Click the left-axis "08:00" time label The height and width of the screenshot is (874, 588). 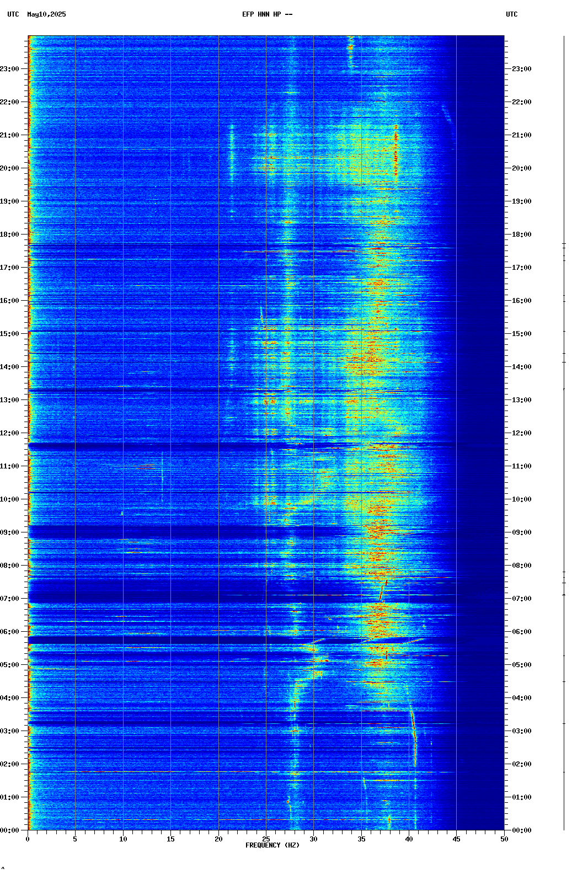click(x=9, y=566)
